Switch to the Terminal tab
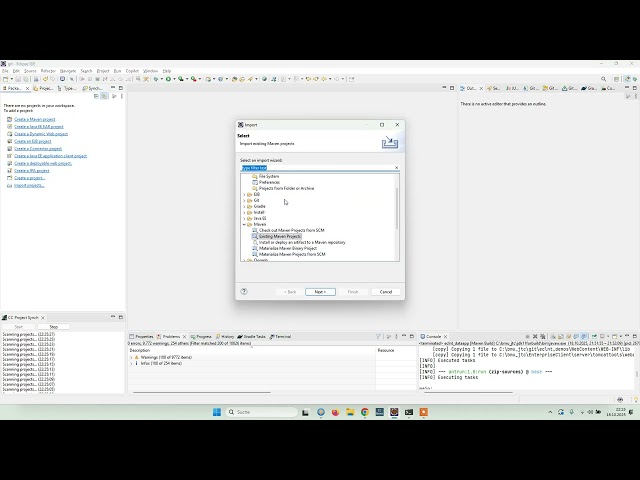Image resolution: width=640 pixels, height=480 pixels. 280,337
